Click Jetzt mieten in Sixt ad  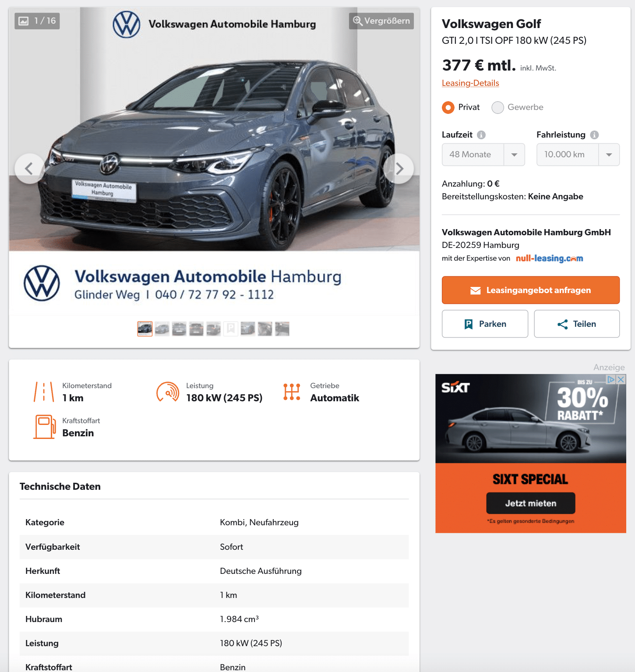click(x=531, y=503)
